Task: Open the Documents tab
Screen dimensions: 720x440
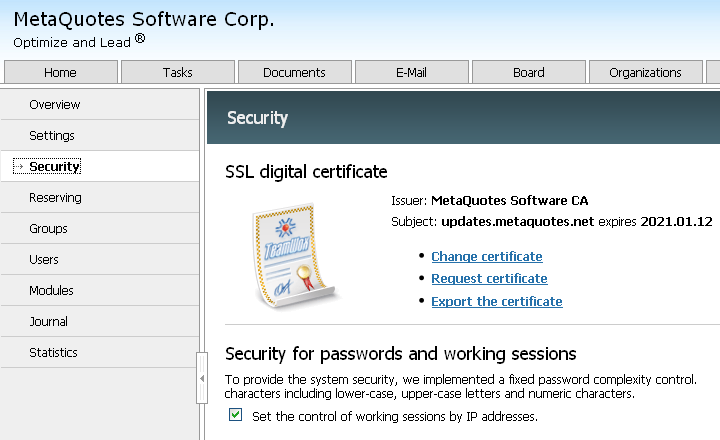Action: 294,72
